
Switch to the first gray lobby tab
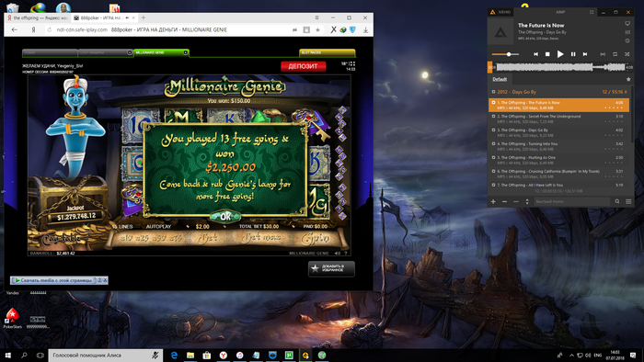50,52
